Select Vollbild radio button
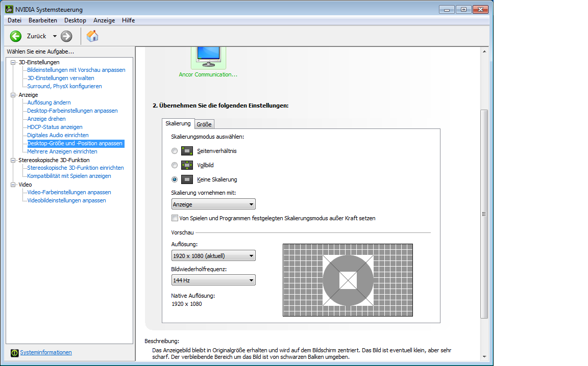This screenshot has width=588, height=366. pyautogui.click(x=175, y=165)
